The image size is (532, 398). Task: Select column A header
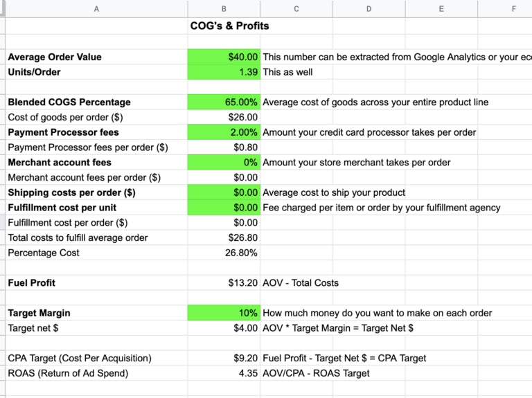click(x=96, y=9)
